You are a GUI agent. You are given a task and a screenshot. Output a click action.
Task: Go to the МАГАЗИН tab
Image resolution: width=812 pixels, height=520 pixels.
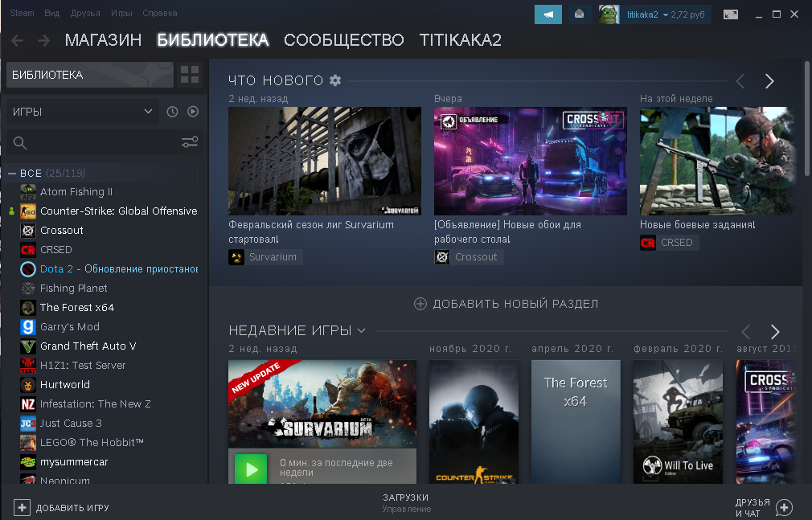(x=103, y=40)
